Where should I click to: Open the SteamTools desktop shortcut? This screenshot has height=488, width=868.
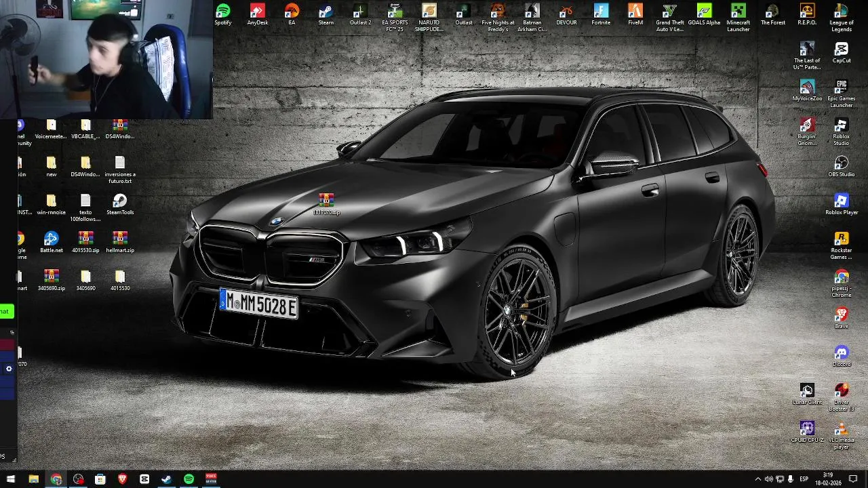point(120,205)
